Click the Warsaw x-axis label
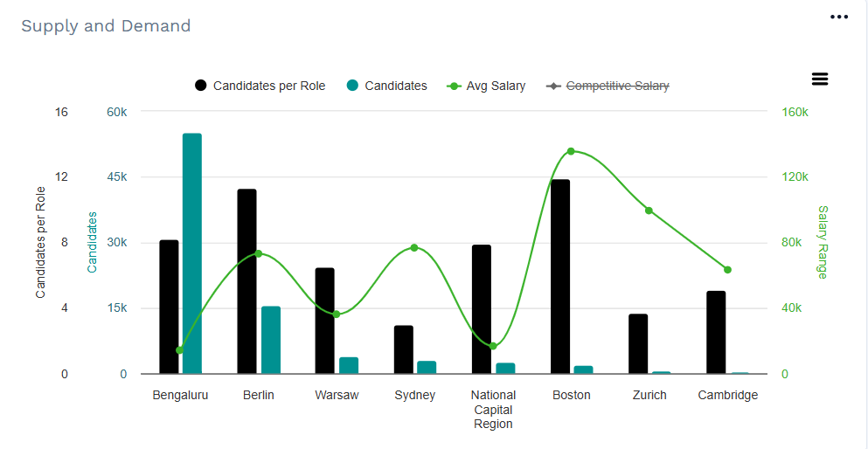Viewport: 868px width, 449px height. (x=337, y=396)
